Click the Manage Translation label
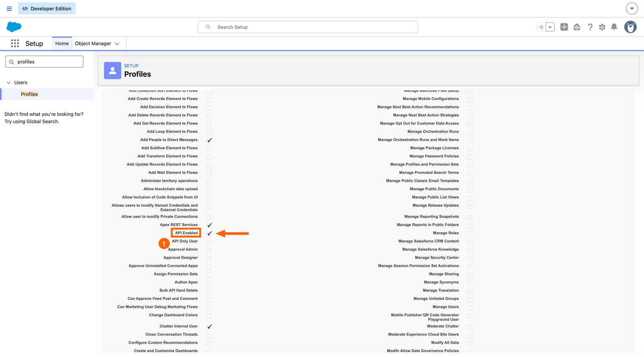 pos(441,291)
